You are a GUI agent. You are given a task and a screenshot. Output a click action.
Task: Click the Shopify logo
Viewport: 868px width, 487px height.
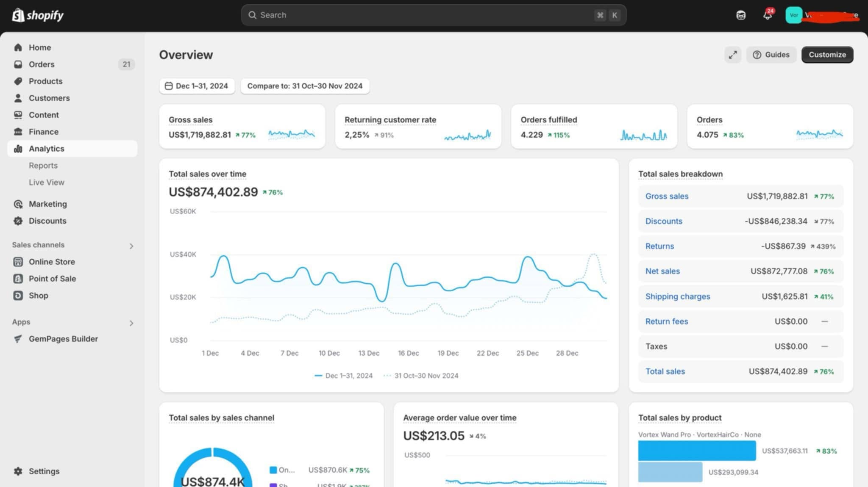38,15
